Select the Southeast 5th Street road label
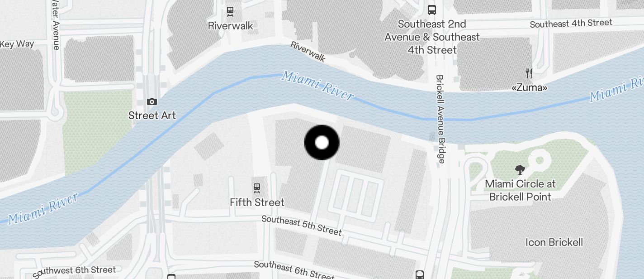 click(301, 226)
